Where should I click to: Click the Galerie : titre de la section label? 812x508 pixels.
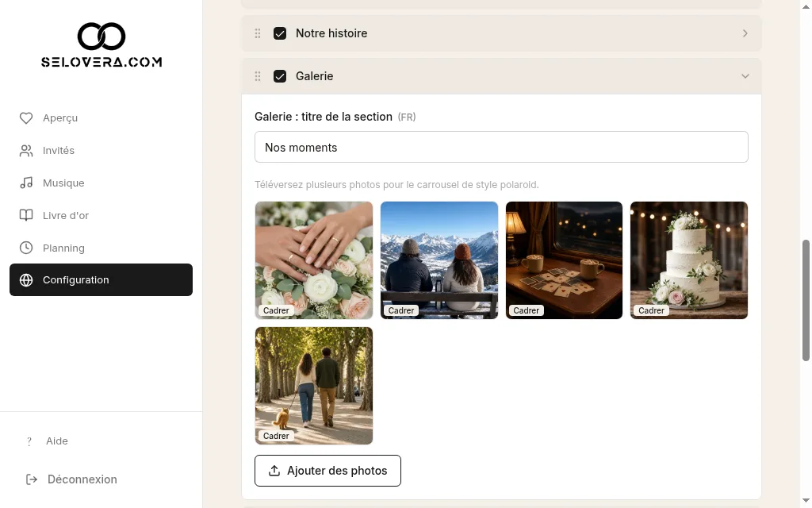(324, 117)
